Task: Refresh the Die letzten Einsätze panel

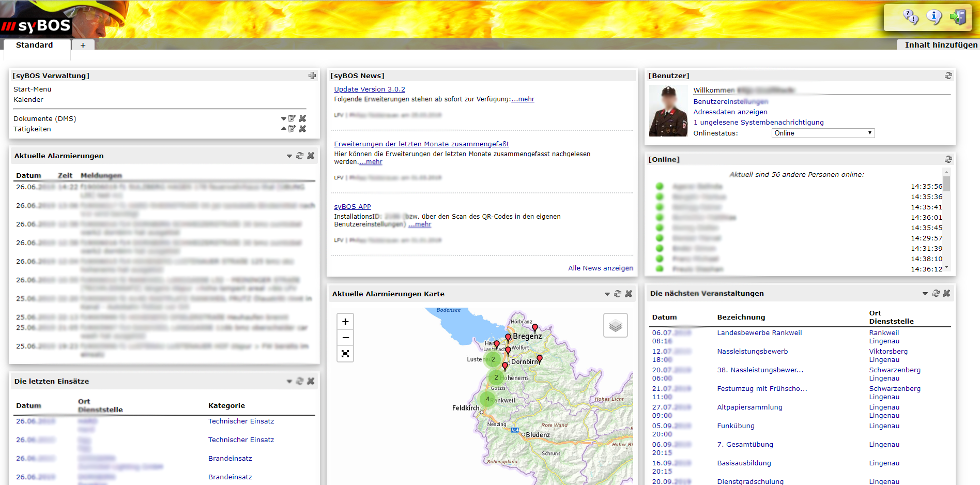Action: (300, 381)
